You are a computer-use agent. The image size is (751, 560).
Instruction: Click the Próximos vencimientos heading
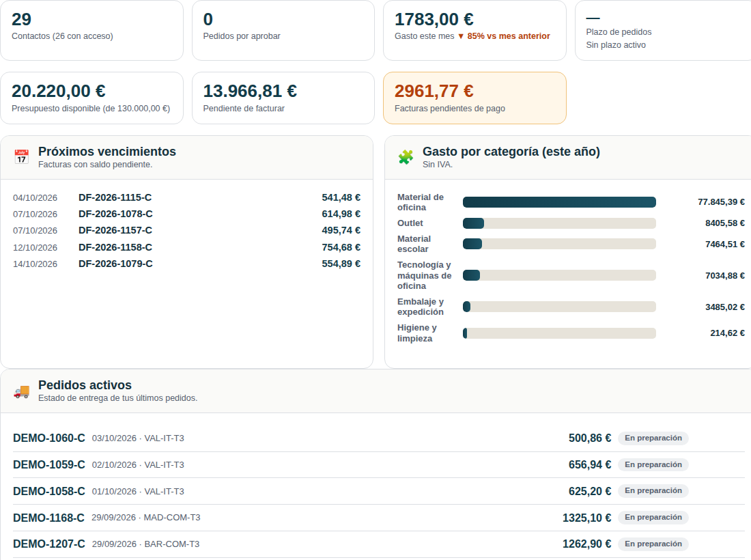tap(107, 152)
